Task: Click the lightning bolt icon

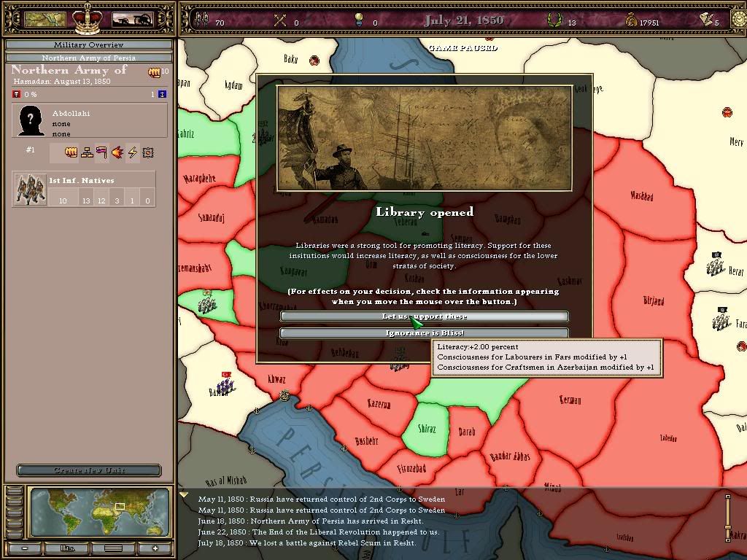Action: tap(133, 152)
